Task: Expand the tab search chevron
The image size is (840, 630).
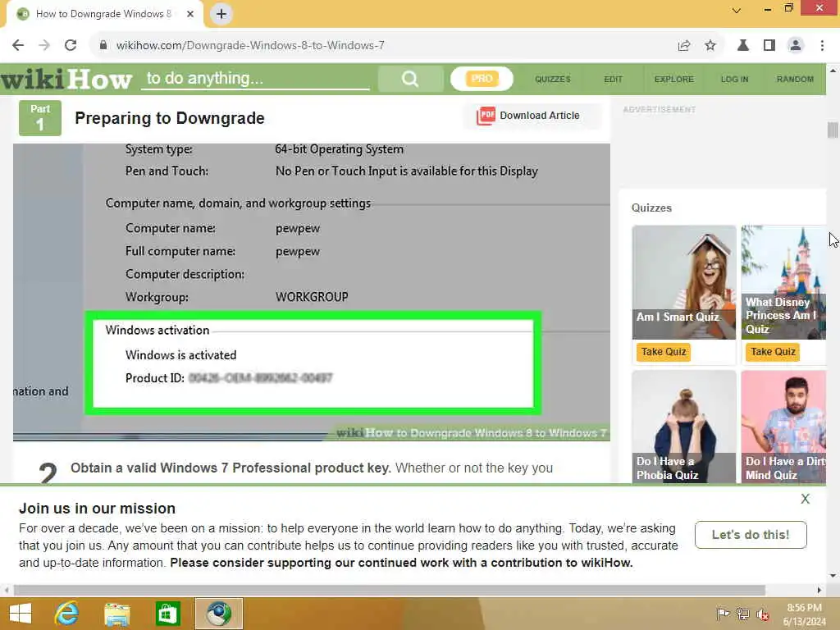Action: pyautogui.click(x=737, y=10)
